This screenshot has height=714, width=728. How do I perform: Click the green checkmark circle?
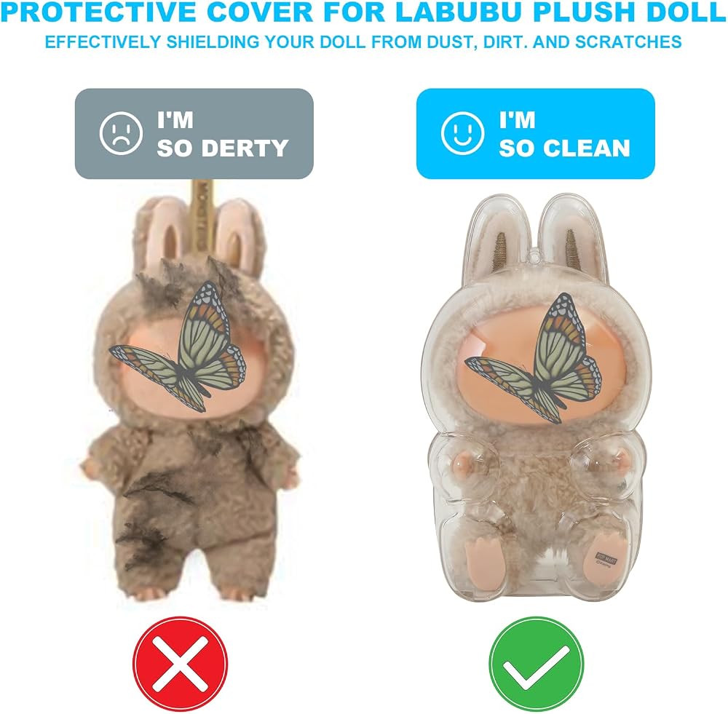pyautogui.click(x=537, y=663)
